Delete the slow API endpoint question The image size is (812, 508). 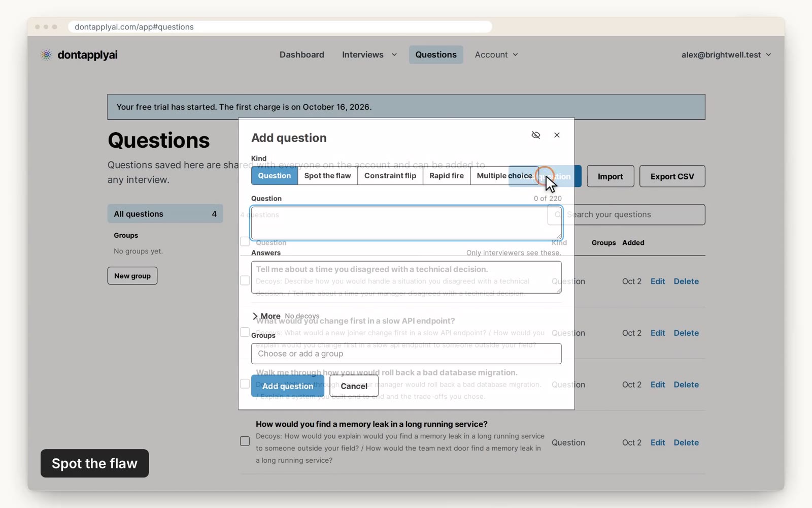686,333
